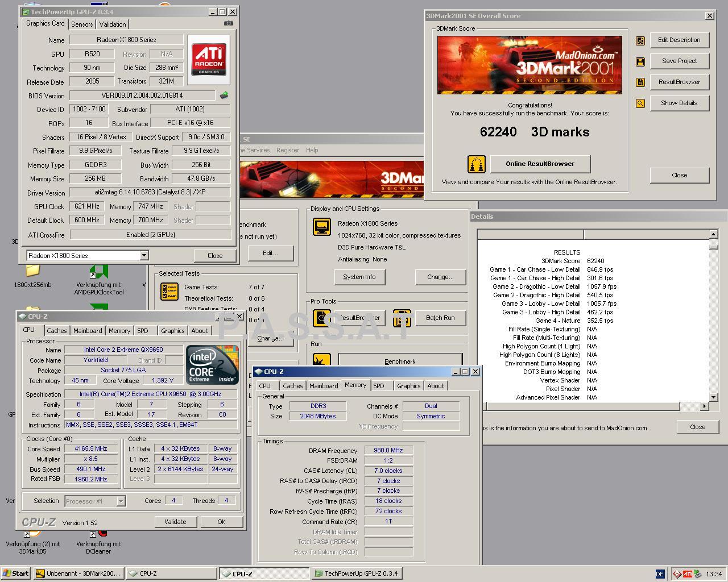Click the Online ResultBrowser button
The image size is (728, 582).
[x=540, y=164]
